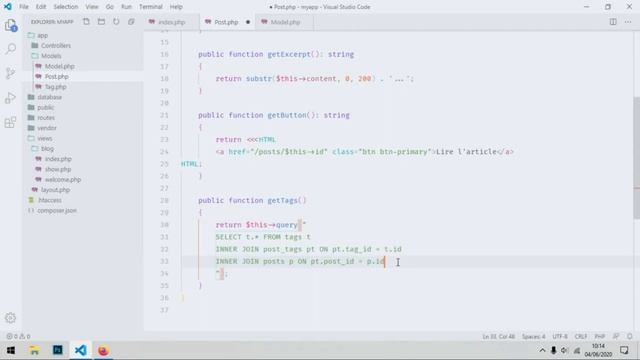Open the Windows Start menu
The width and height of the screenshot is (640, 360).
click(11, 350)
